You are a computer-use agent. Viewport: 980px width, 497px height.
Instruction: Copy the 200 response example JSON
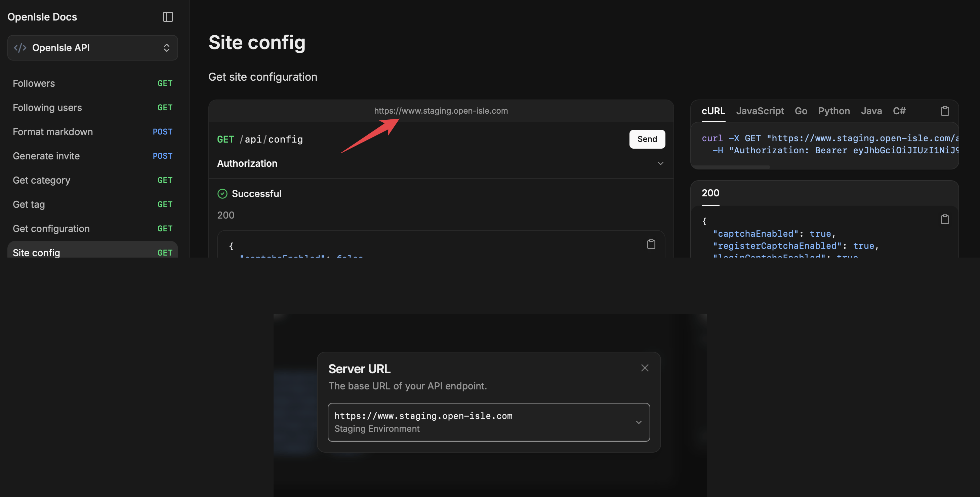click(945, 220)
